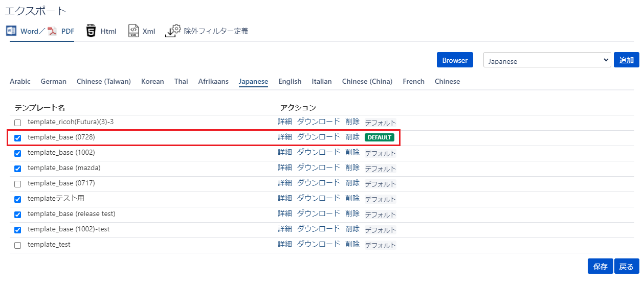Select the Xml file icon

coord(133,31)
